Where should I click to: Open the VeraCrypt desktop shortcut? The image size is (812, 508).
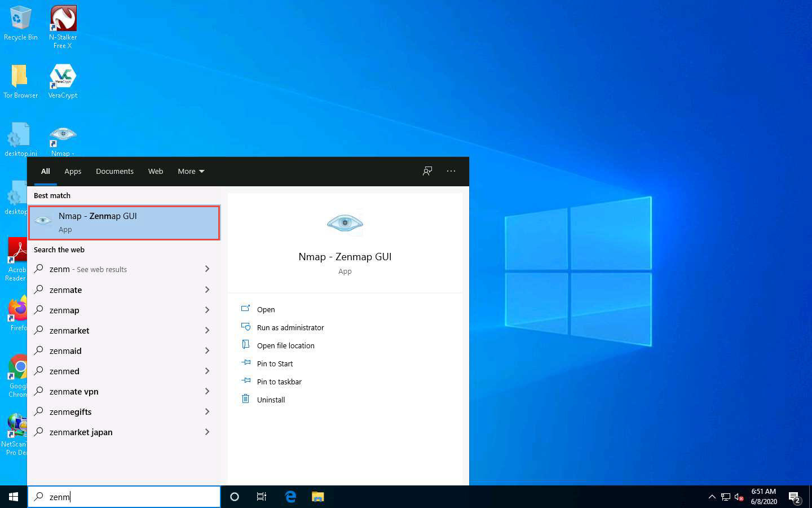click(x=63, y=81)
